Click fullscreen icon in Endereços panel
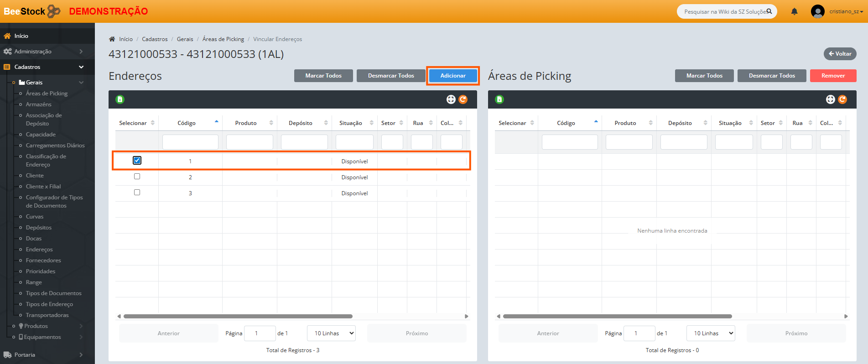This screenshot has width=868, height=364. coord(451,99)
